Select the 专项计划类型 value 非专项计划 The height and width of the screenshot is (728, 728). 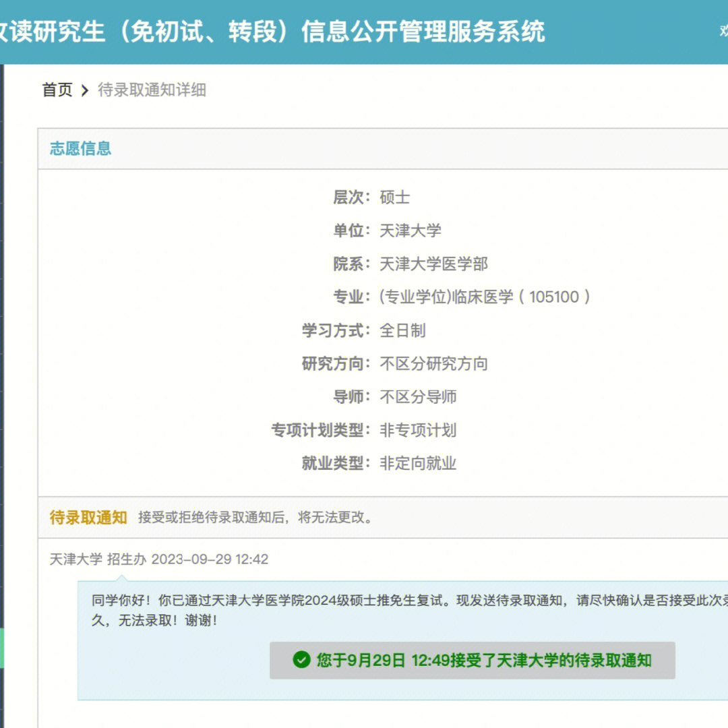coord(418,430)
